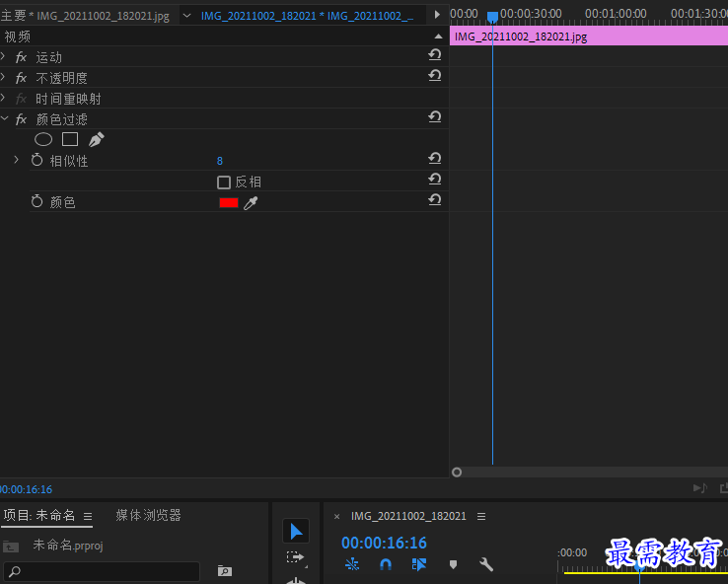Click the effect timeline playhead marker
The height and width of the screenshot is (584, 728).
tap(492, 17)
